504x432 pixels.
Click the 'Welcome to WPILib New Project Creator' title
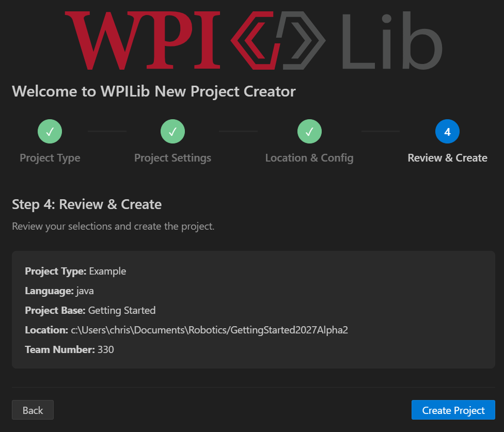pos(154,91)
